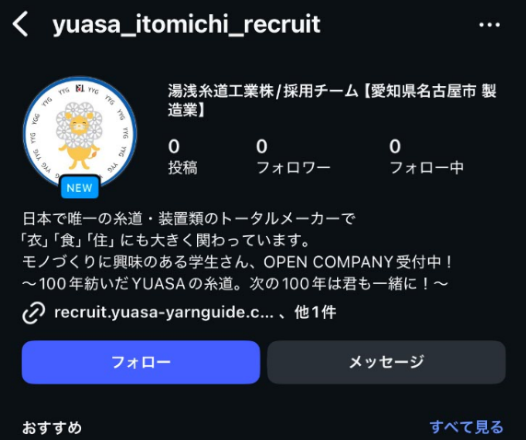
Task: Tap the bio line「衣」「食」「住」
Action: click(x=165, y=240)
